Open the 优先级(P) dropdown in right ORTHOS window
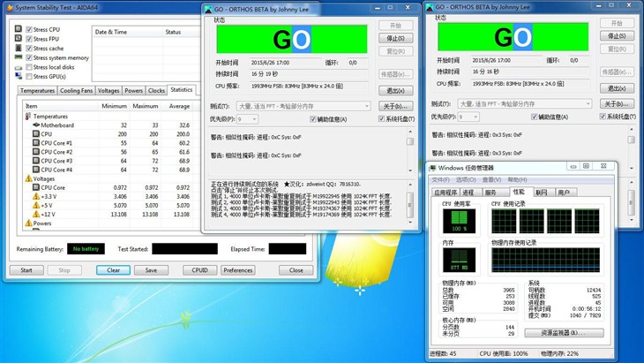 468,117
